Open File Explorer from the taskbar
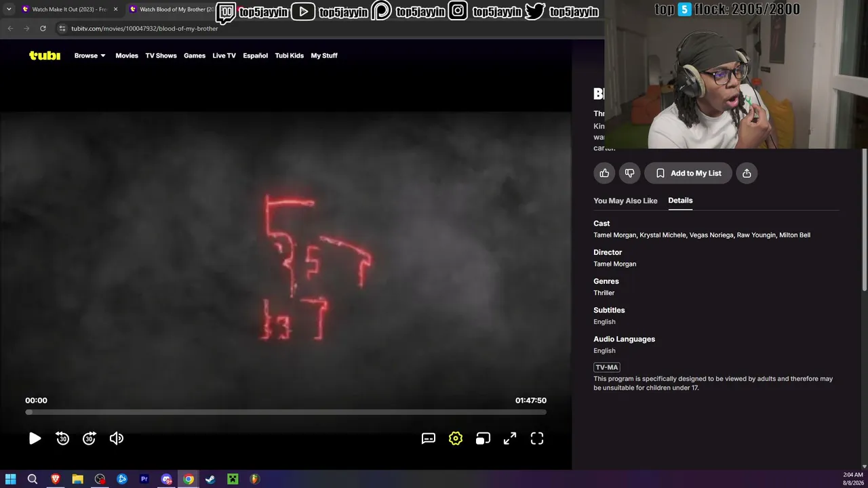The width and height of the screenshot is (868, 488). tap(77, 479)
